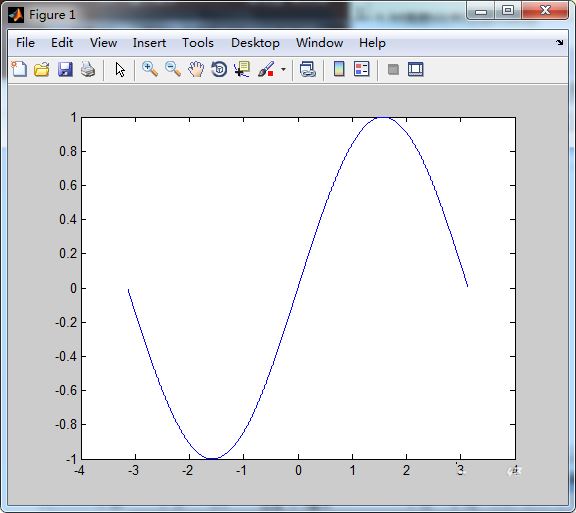Click the MATLAB logo in title bar
Screen dimensions: 576x513
(x=16, y=15)
